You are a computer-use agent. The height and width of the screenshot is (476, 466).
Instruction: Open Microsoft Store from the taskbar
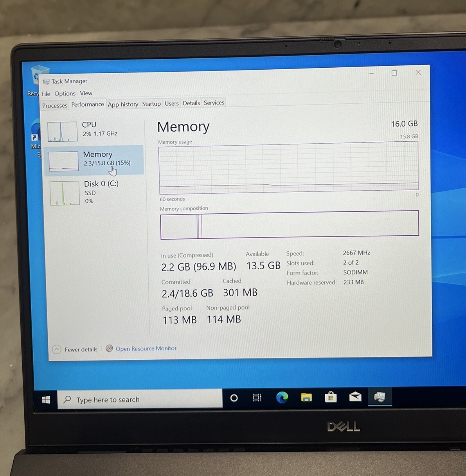point(331,397)
